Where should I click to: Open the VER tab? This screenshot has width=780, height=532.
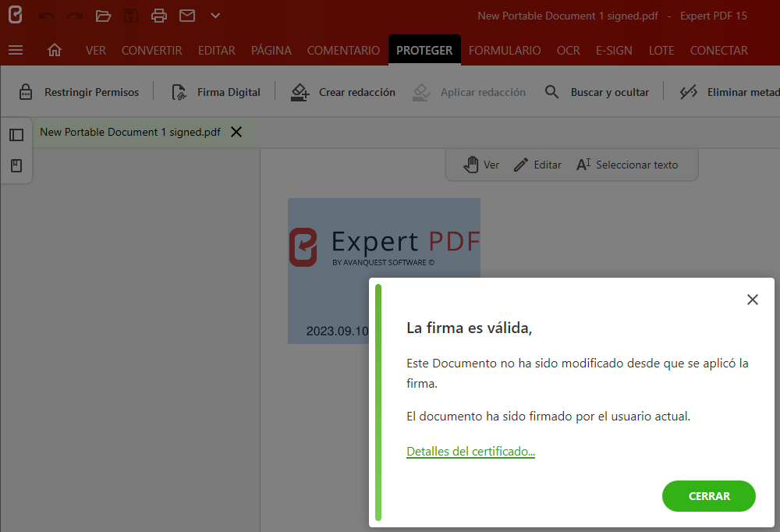[95, 50]
